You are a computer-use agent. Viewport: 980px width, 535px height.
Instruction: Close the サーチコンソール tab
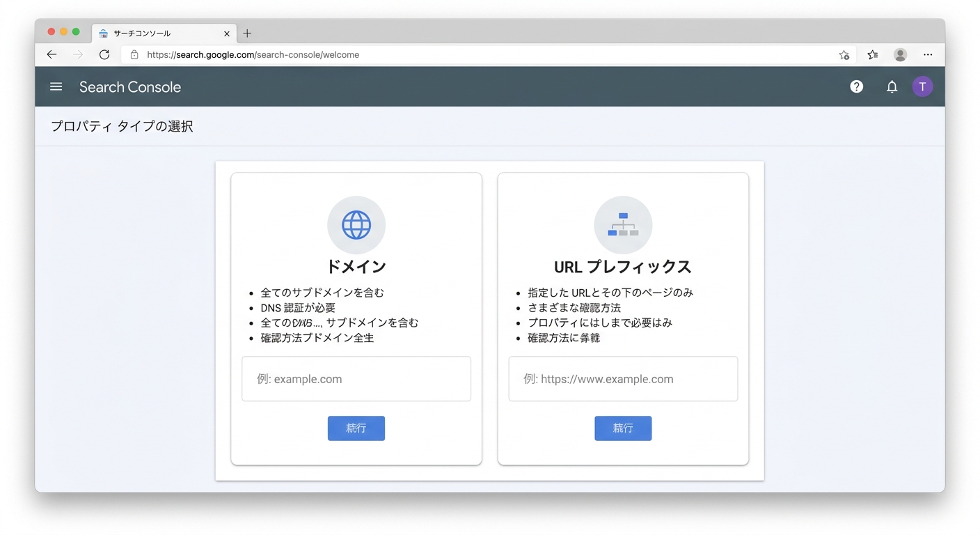(227, 33)
